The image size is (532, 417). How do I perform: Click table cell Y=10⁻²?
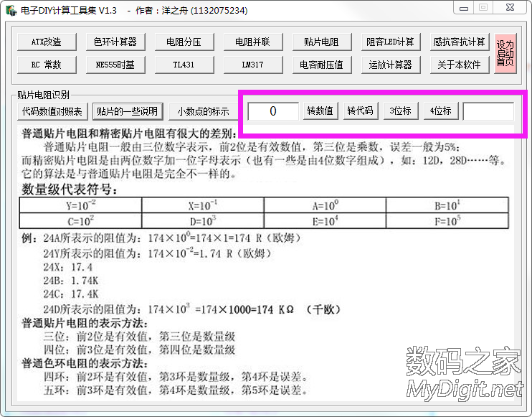[81, 205]
